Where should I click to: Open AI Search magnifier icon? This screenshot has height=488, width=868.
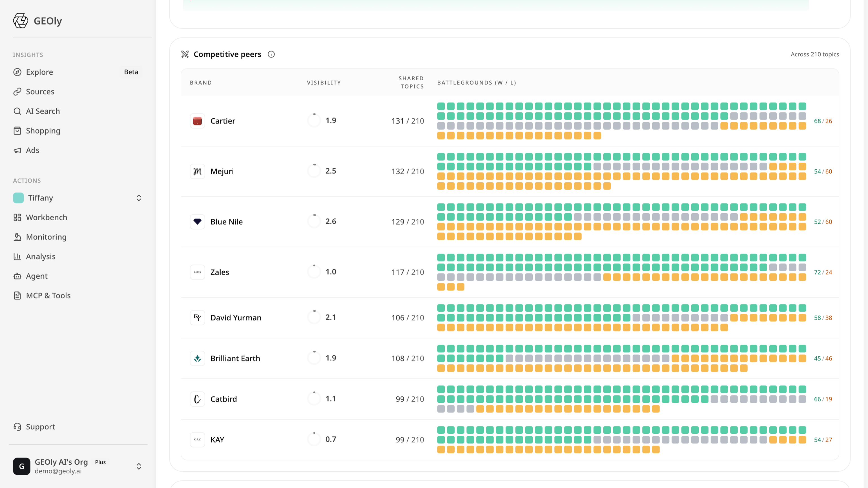click(x=17, y=111)
